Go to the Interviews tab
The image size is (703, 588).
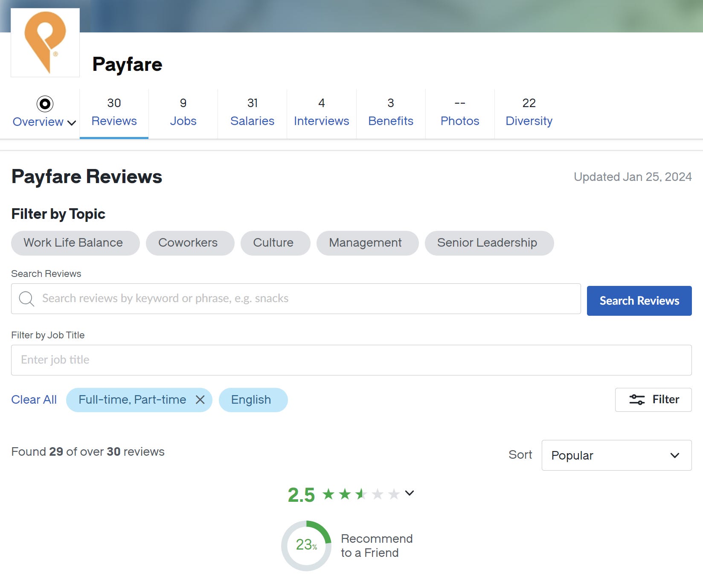coord(321,113)
